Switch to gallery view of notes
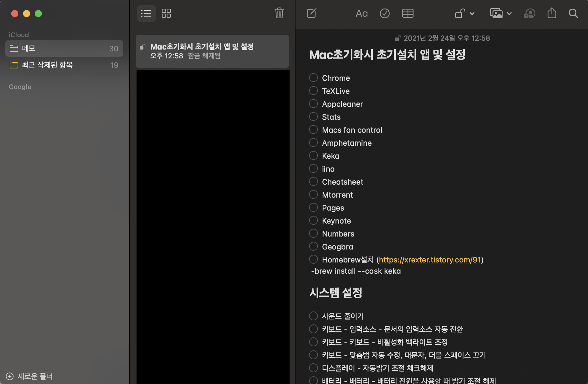This screenshot has width=588, height=384. click(x=166, y=13)
